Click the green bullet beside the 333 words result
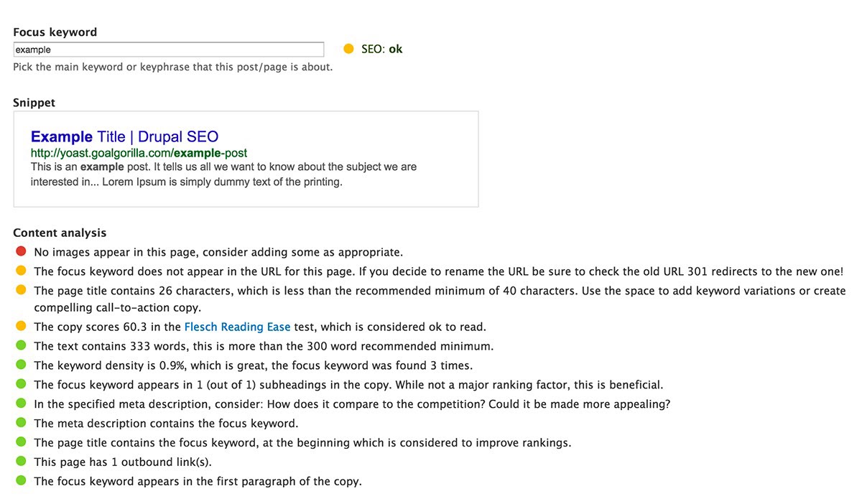Viewport: 862px width, 504px height. tap(22, 345)
